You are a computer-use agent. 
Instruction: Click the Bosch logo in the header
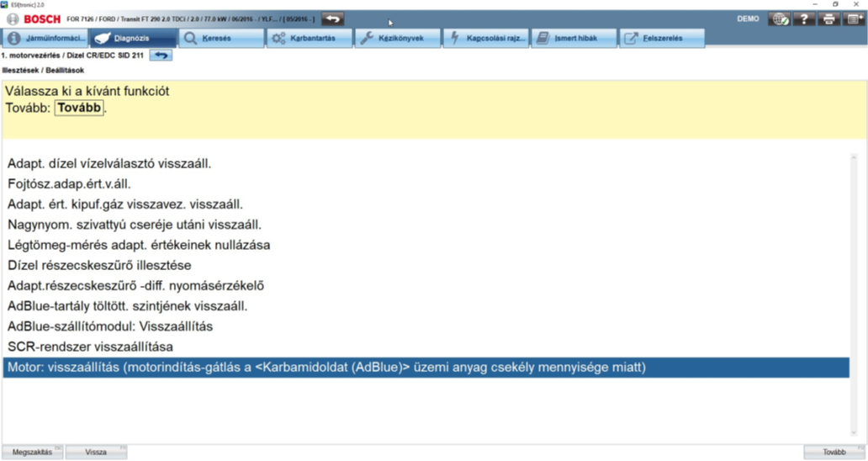(x=34, y=19)
